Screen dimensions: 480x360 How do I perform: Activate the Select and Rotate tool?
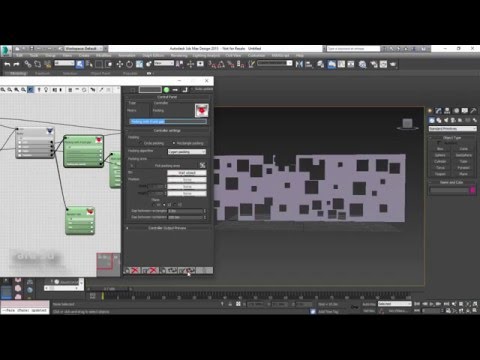129,64
